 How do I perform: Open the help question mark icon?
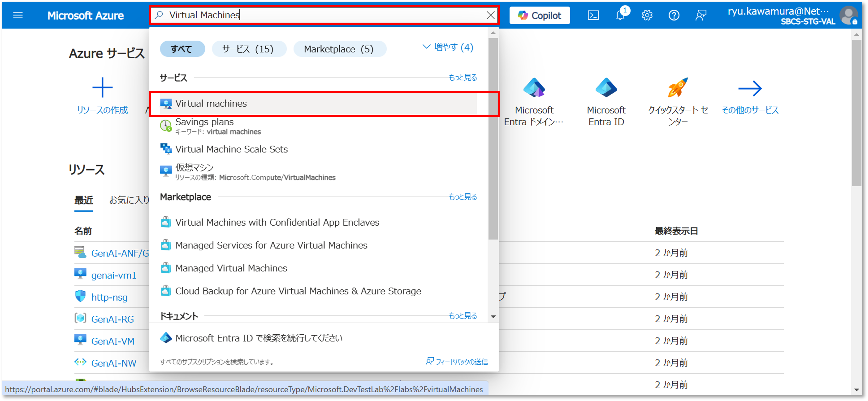[x=674, y=15]
